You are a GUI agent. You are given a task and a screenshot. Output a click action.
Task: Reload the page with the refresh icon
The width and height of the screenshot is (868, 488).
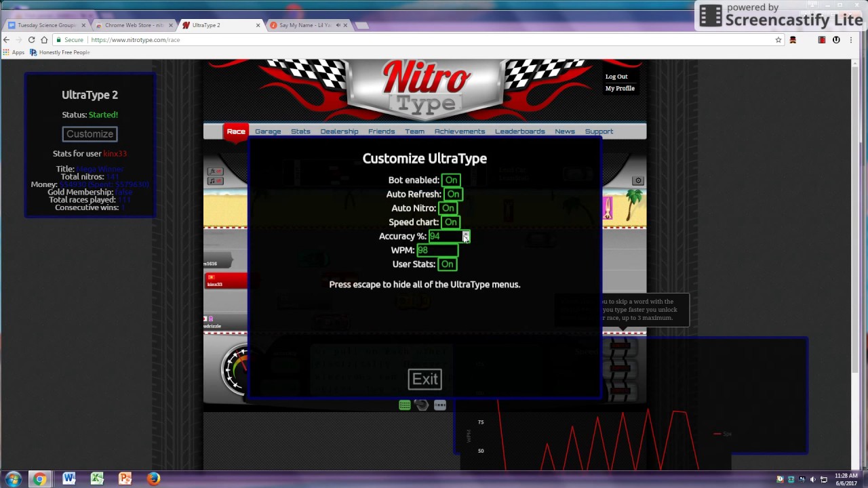31,40
